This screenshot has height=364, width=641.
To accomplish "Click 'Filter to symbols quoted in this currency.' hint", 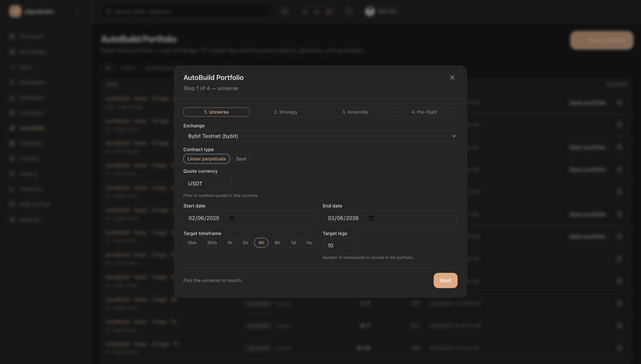I will (221, 196).
